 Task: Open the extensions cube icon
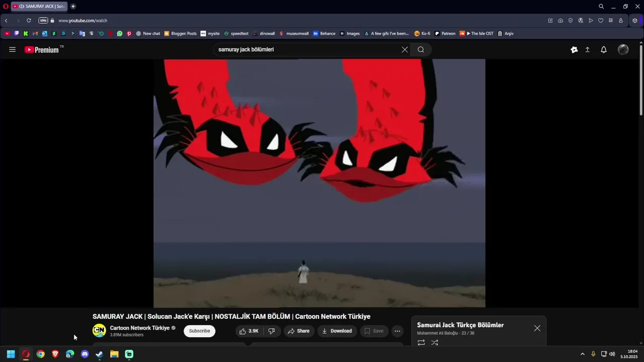click(x=635, y=21)
